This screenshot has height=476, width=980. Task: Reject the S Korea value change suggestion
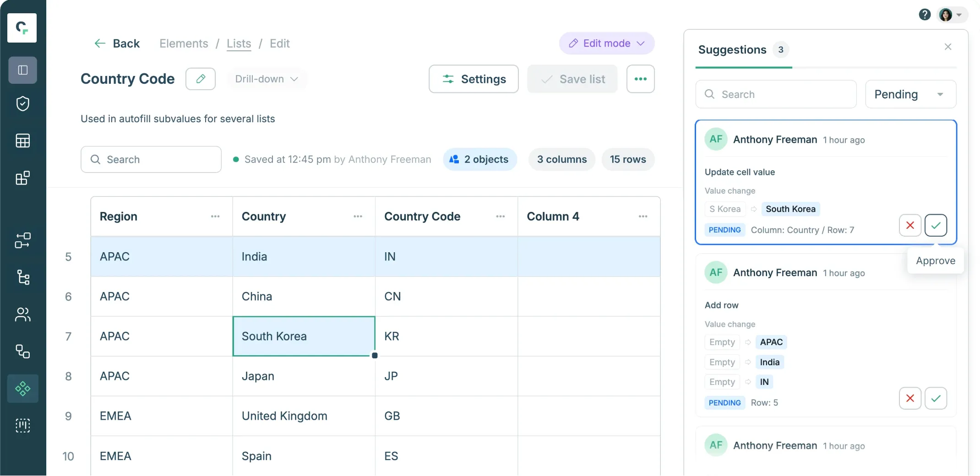[x=910, y=225]
